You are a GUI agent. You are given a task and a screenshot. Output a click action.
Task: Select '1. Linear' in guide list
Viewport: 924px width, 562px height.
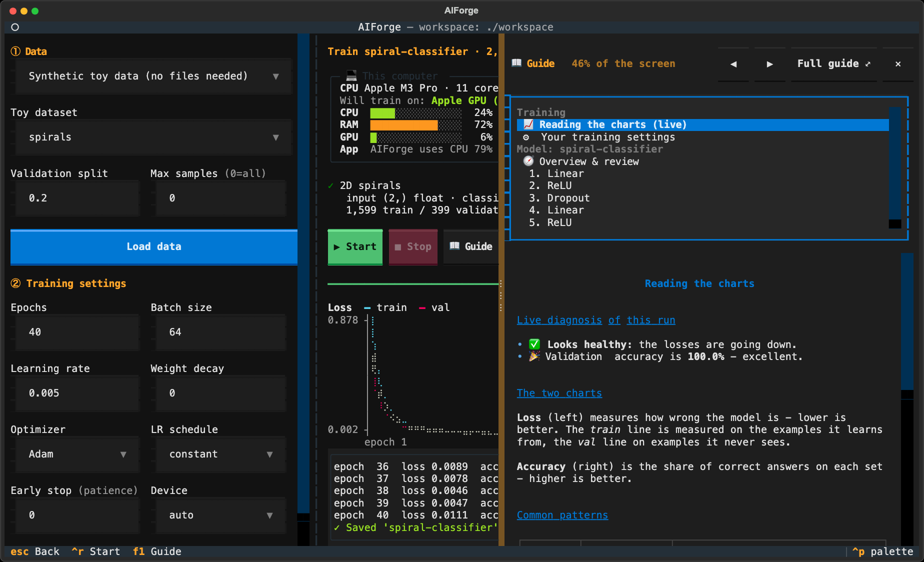pos(702,173)
